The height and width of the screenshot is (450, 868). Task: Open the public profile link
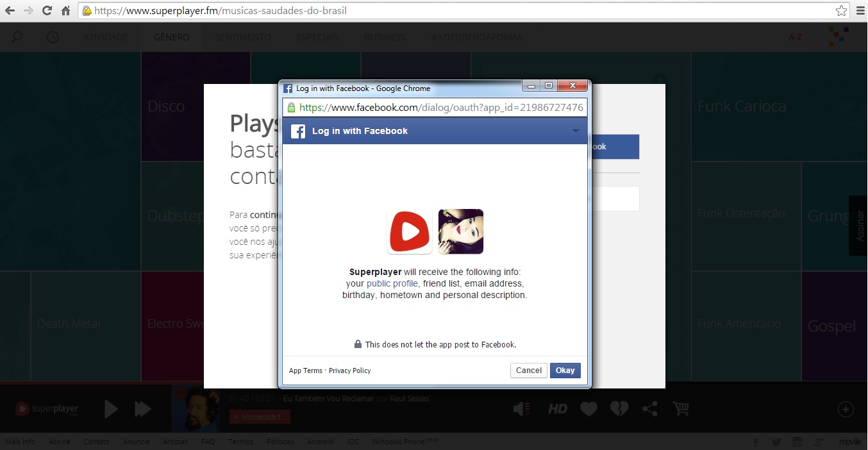[392, 283]
